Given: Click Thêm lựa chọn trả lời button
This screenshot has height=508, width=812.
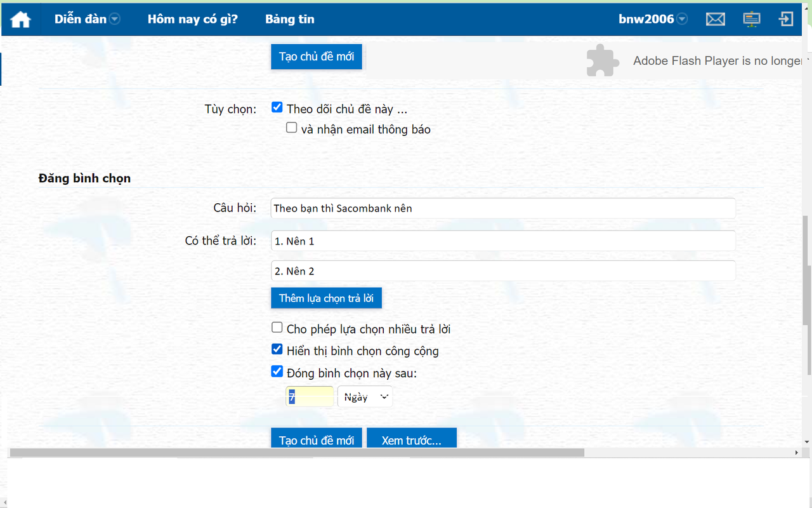Looking at the screenshot, I should [326, 298].
